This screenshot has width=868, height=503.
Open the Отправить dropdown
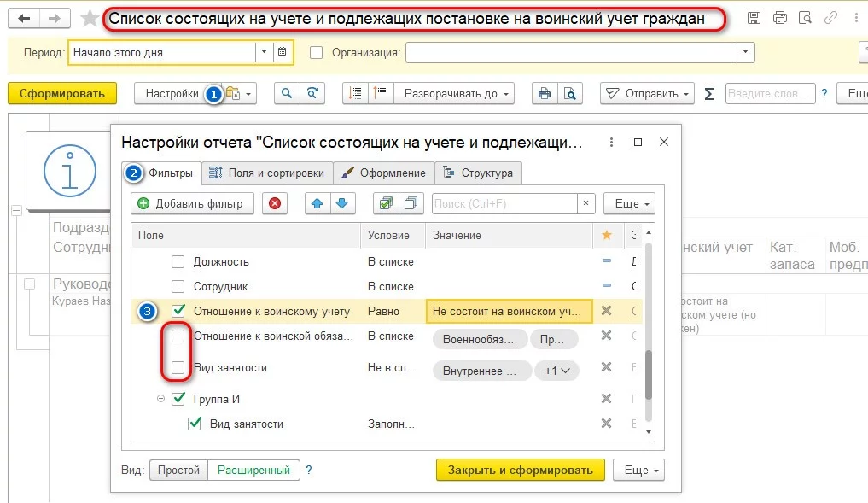647,94
